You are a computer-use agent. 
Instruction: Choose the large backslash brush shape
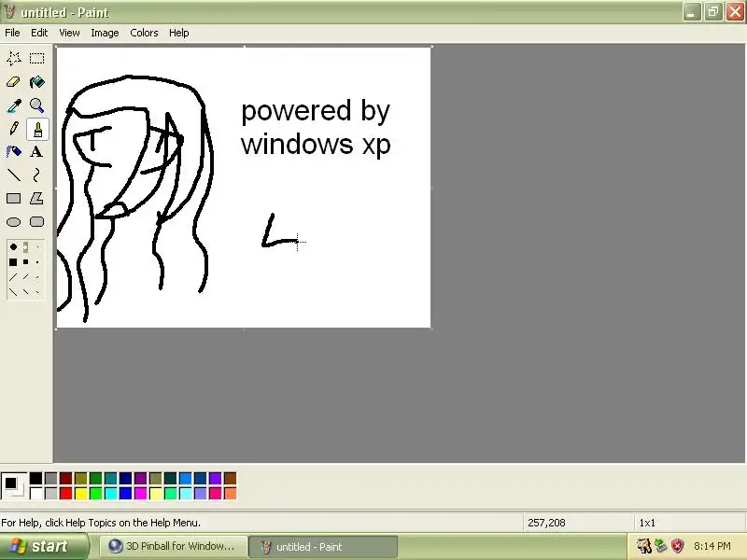(x=13, y=291)
